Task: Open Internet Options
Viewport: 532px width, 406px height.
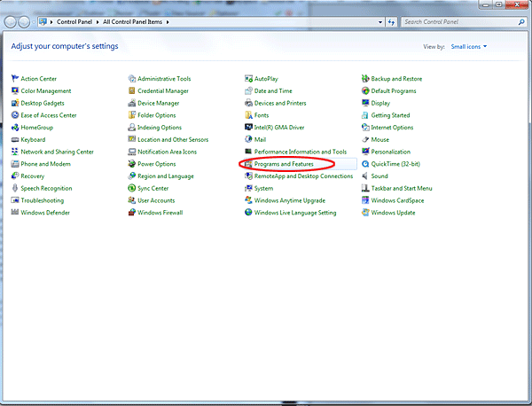Action: pos(392,128)
